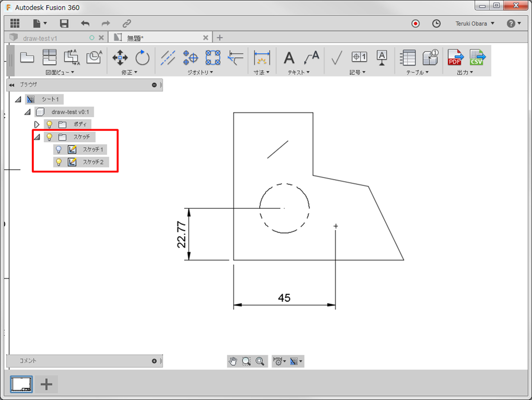Click the Balloon tool icon

tap(430, 57)
